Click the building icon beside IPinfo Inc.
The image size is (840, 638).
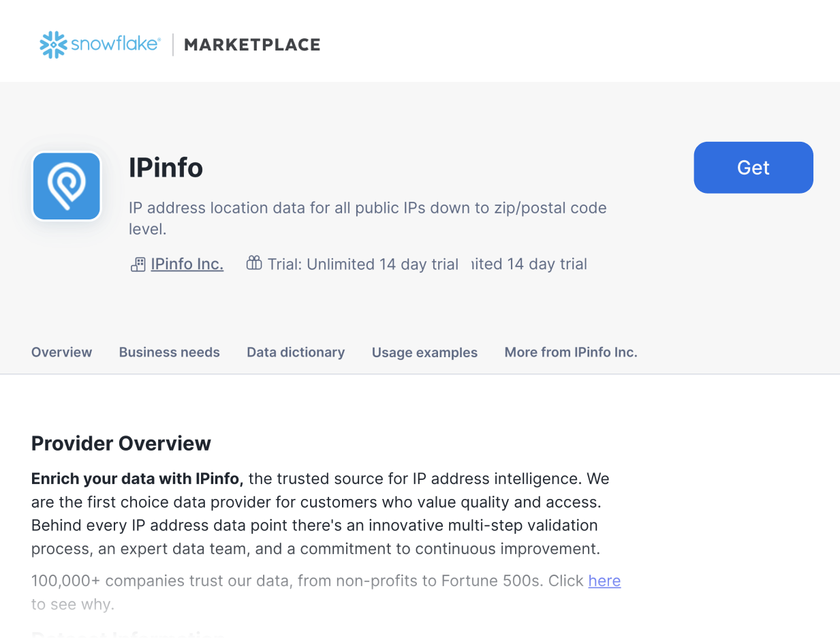(138, 264)
